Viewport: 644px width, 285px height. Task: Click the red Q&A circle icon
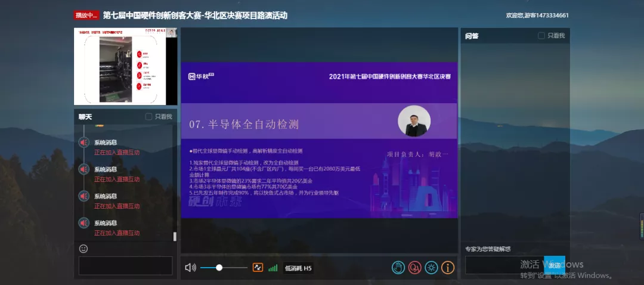[x=415, y=268]
